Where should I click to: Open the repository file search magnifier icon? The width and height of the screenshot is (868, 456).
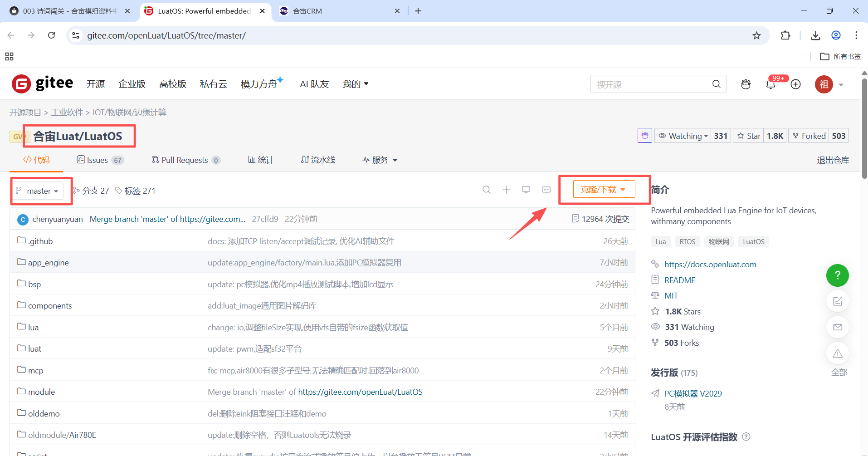tap(487, 190)
